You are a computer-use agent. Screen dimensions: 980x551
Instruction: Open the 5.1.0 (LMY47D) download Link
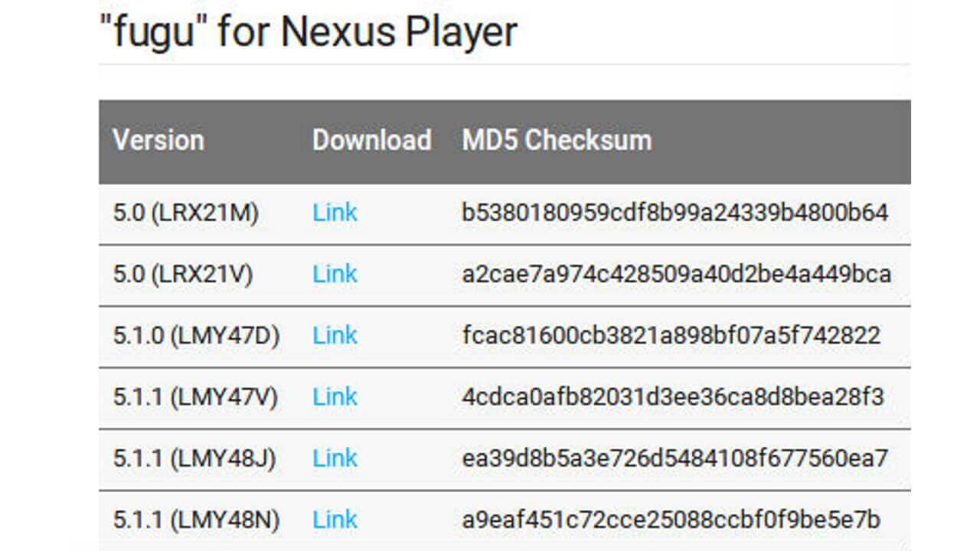(335, 335)
